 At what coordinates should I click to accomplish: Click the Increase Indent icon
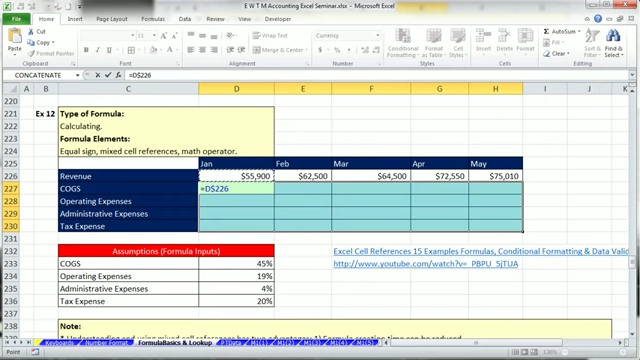[x=241, y=50]
